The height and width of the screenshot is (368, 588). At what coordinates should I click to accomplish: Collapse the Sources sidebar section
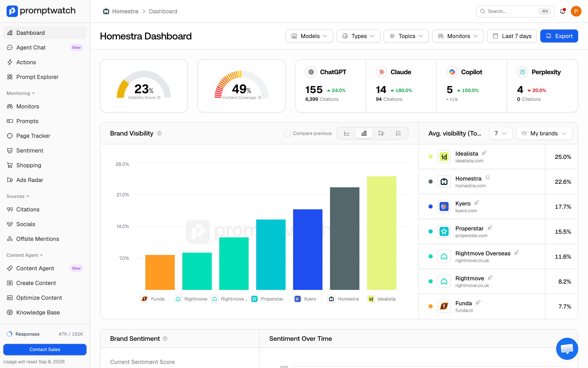[18, 196]
